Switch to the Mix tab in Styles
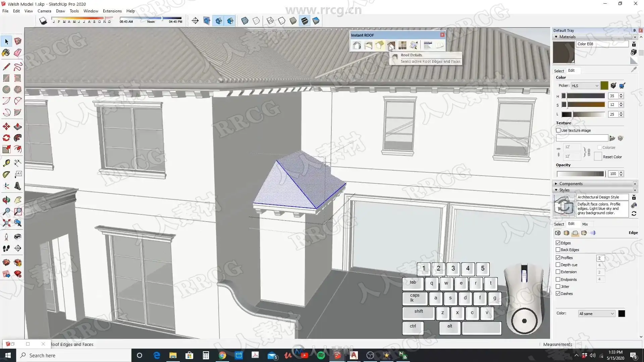644x362 pixels. 585,224
